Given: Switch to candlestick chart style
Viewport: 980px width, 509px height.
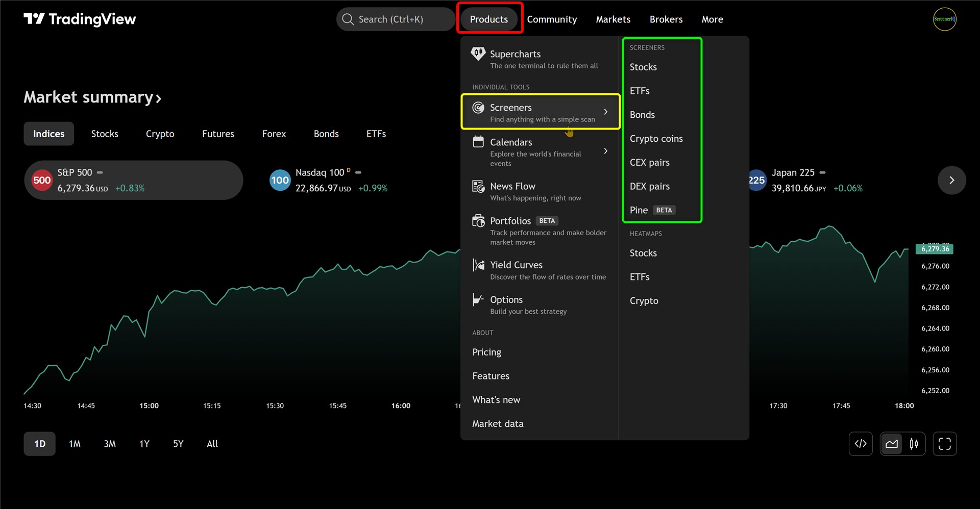Looking at the screenshot, I should click(x=914, y=444).
